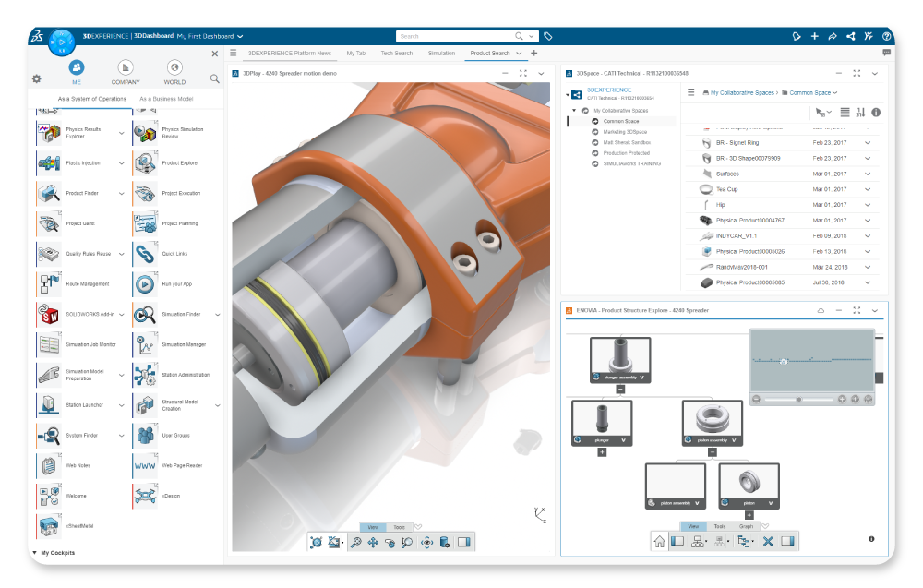This screenshot has width=923, height=588.
Task: Launch the User Groups app
Action: (145, 436)
